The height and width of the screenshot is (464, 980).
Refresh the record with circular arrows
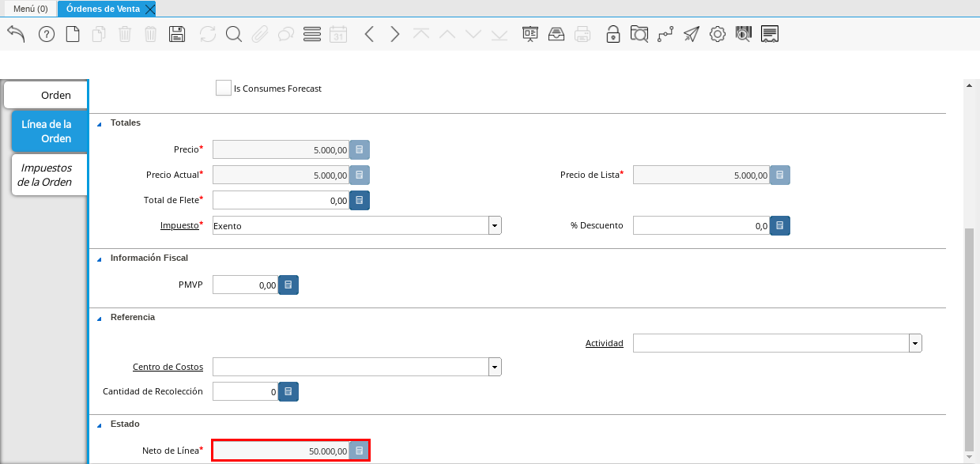coord(207,34)
